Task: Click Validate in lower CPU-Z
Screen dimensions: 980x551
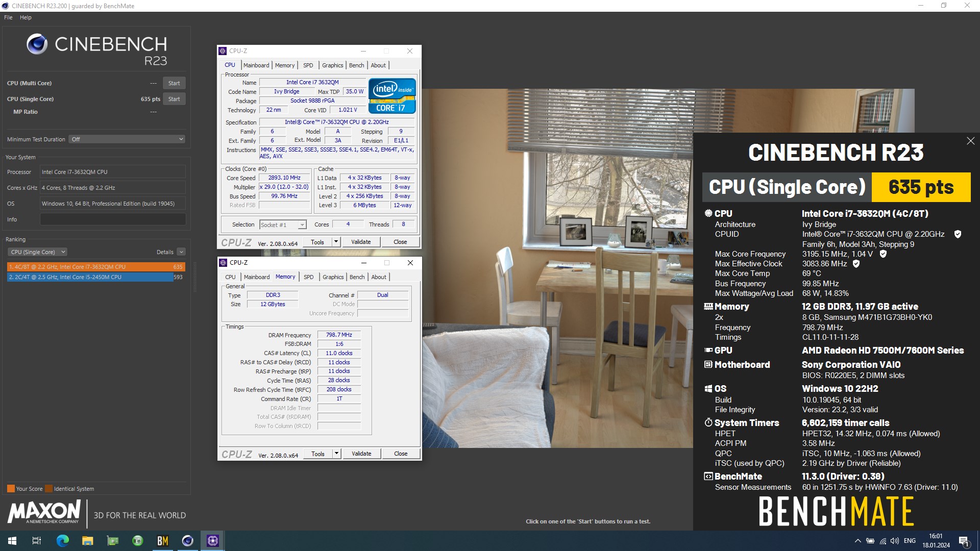Action: tap(361, 454)
